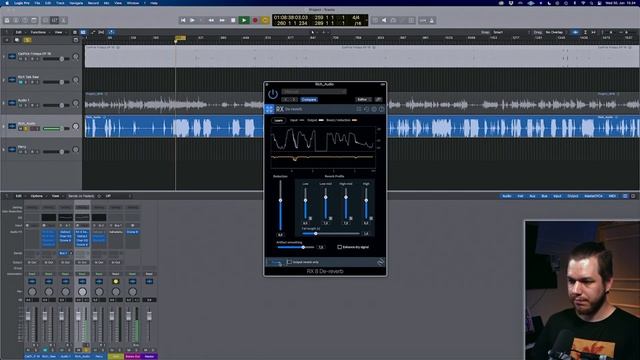The width and height of the screenshot is (640, 360).
Task: Open the Logic Pro menu
Action: 22,3
